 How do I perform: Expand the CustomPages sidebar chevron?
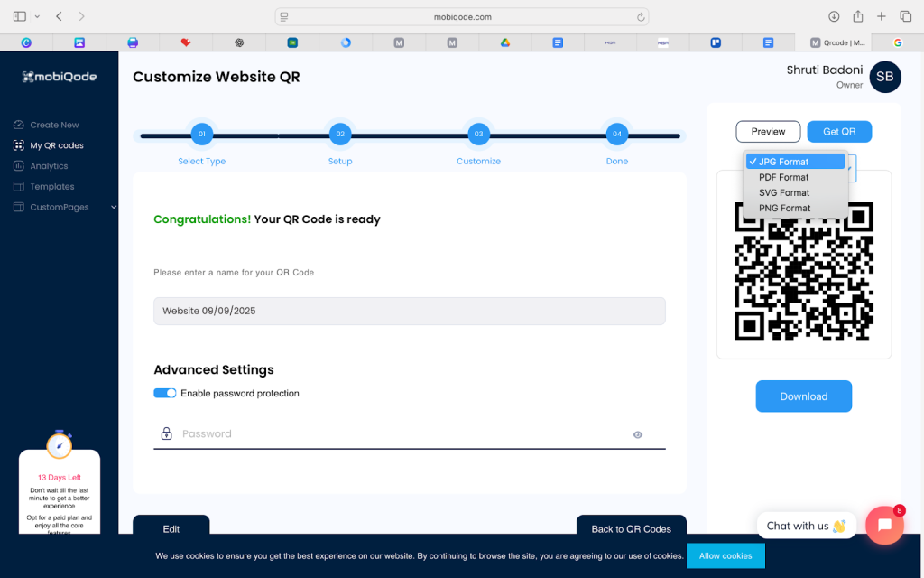pos(114,208)
